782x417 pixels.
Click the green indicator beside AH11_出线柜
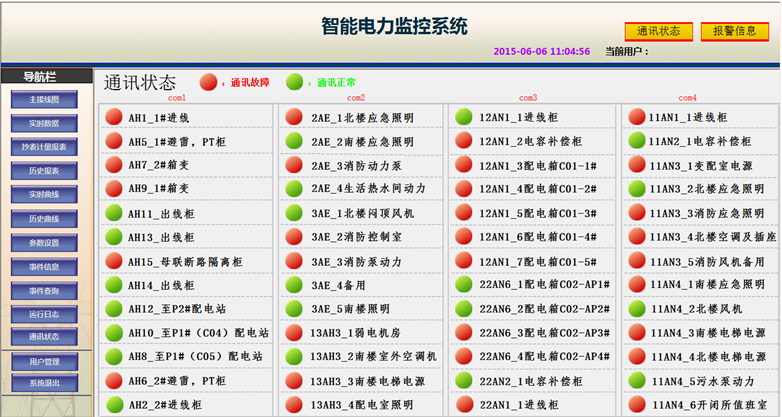tap(113, 213)
